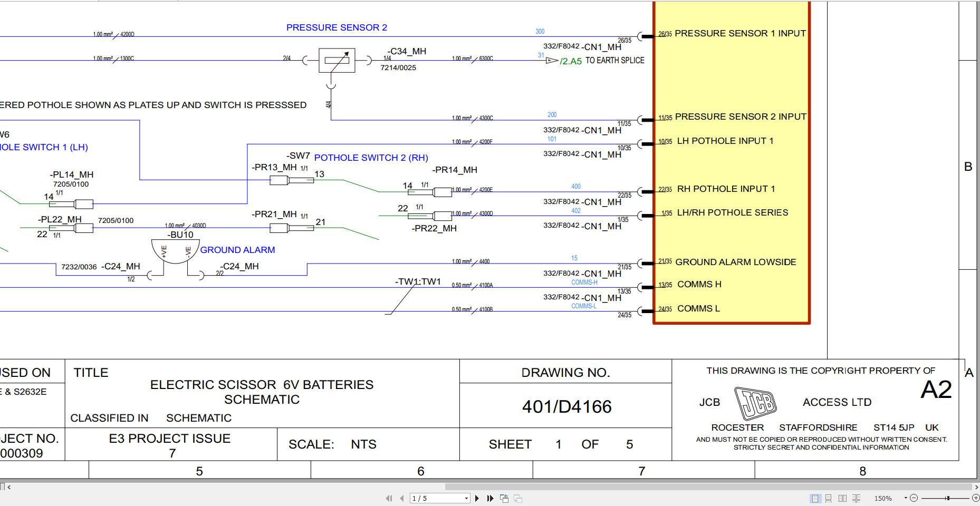Click the /2.A5 earth splice cross-reference

coord(571,61)
